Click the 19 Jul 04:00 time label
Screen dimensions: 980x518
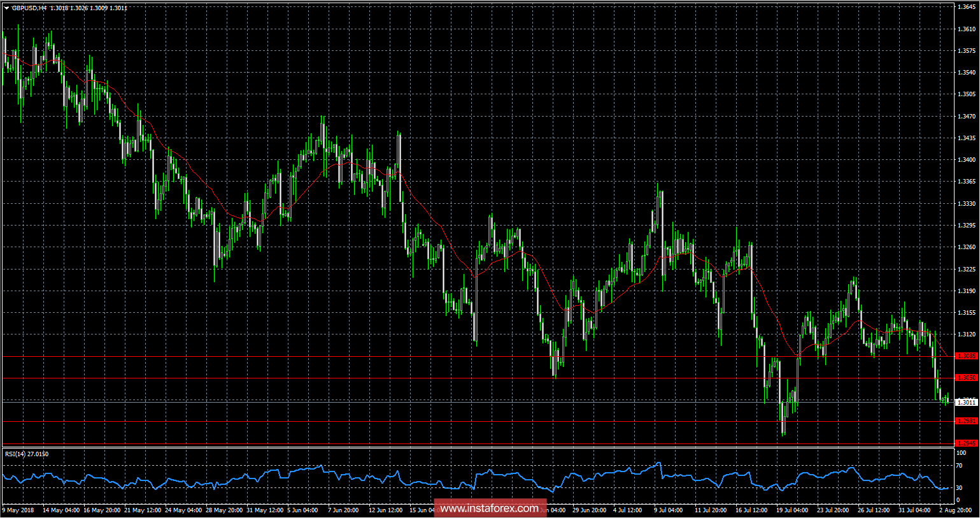792,510
